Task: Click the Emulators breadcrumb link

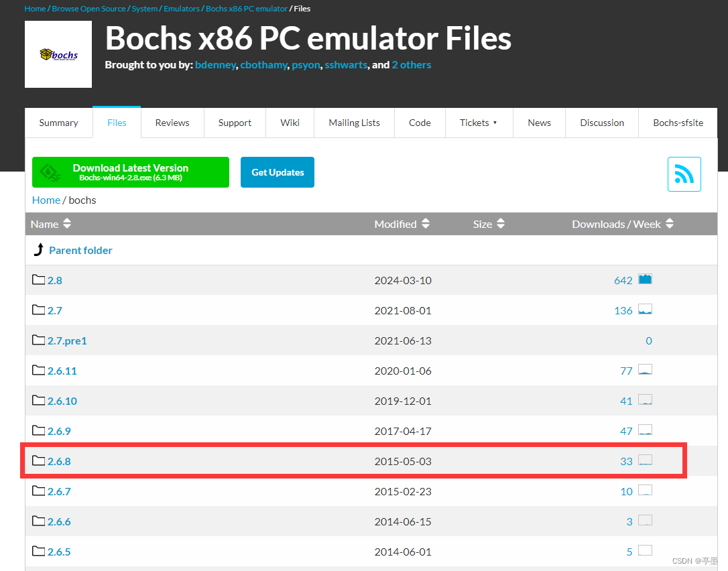Action: tap(182, 8)
